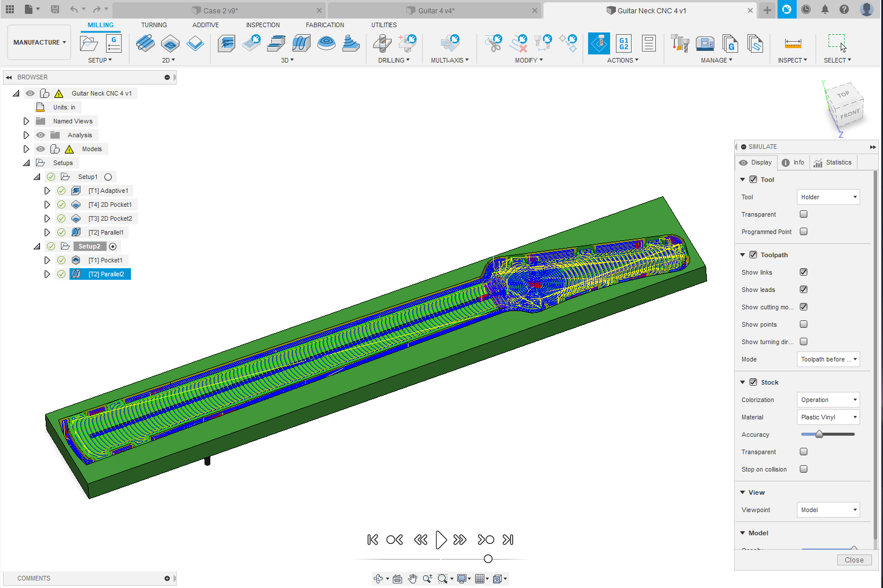Open the Notifications bell icon
Viewport: 883px width, 588px height.
[825, 9]
